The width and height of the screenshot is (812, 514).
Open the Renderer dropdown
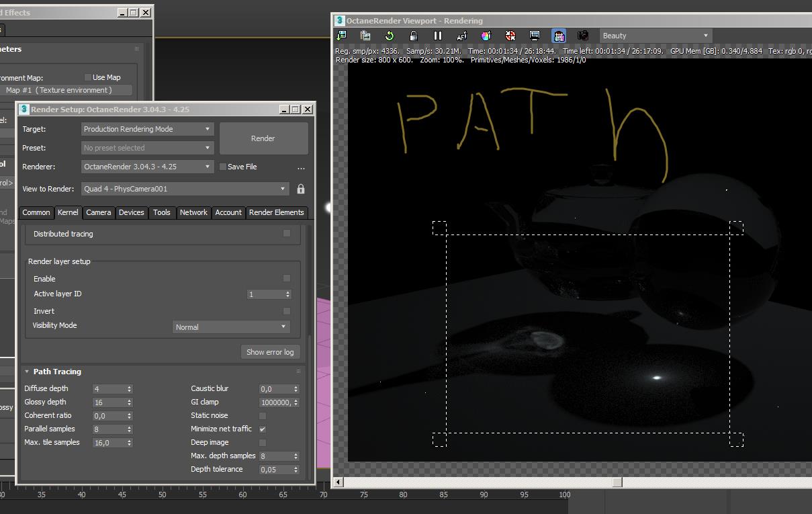tap(148, 167)
